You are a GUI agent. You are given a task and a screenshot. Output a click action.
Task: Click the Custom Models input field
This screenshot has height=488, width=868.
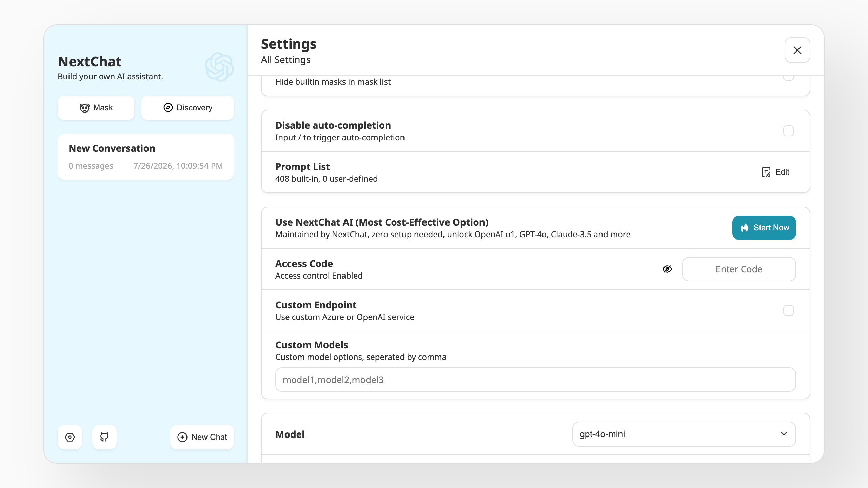pyautogui.click(x=536, y=380)
